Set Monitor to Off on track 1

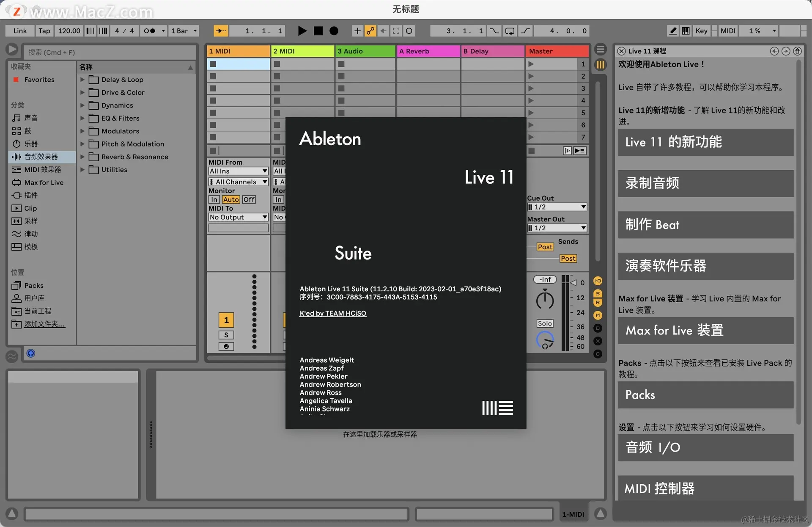click(x=249, y=199)
